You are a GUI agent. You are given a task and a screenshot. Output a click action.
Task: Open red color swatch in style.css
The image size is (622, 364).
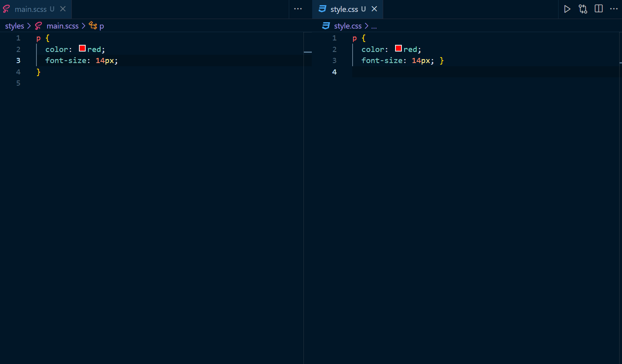(x=398, y=48)
